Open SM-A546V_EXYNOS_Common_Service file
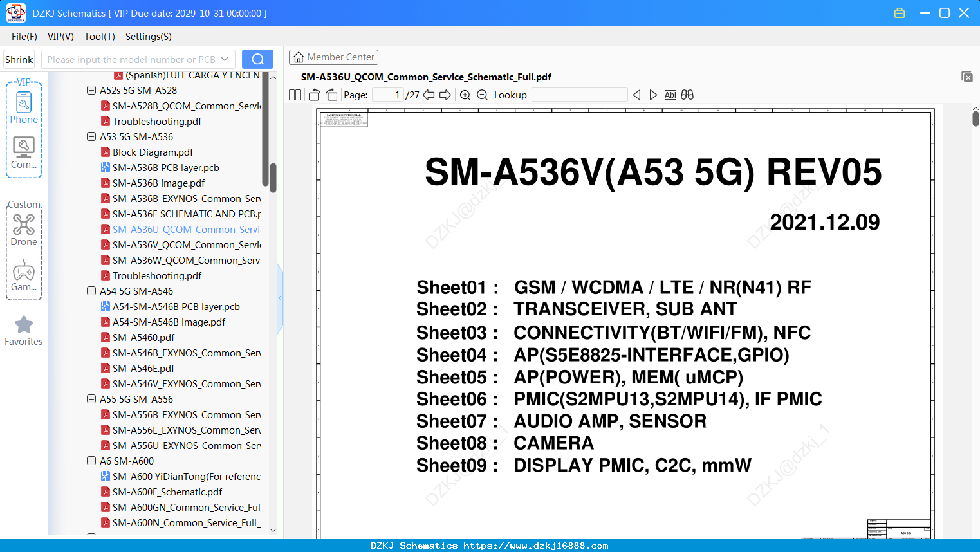Viewport: 980px width, 552px height. point(181,384)
